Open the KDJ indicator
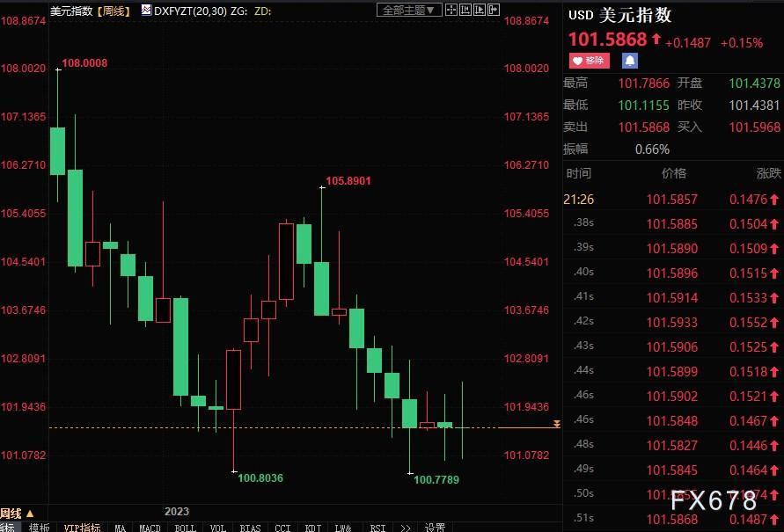 (313, 528)
